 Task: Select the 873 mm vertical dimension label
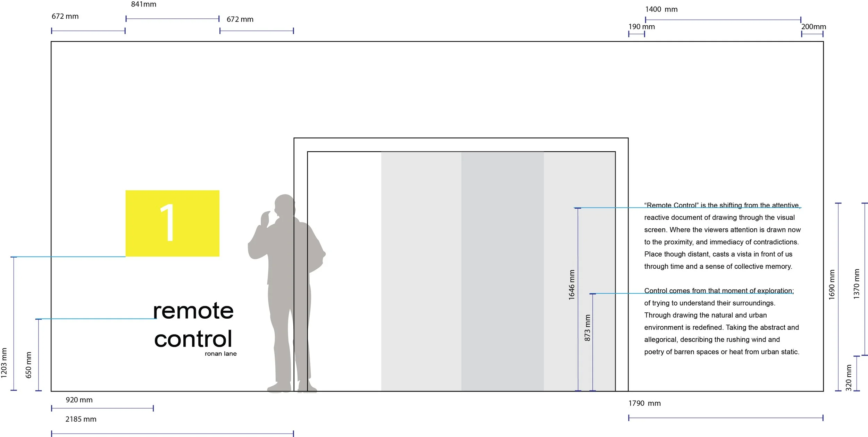point(587,328)
